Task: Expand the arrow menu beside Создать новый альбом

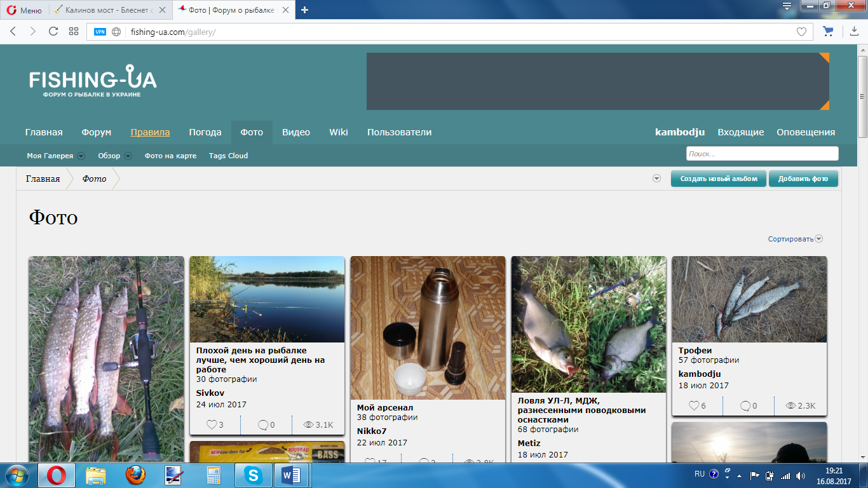Action: [x=656, y=179]
